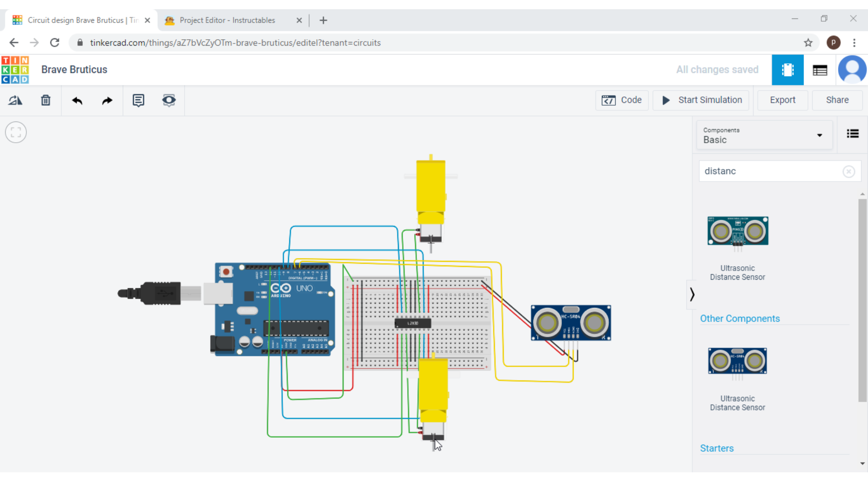Click the Starters heading
This screenshot has width=868, height=482.
[717, 448]
